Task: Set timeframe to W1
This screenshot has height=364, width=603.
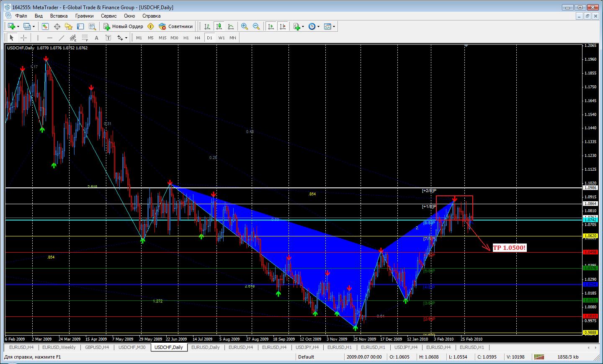Action: point(222,38)
